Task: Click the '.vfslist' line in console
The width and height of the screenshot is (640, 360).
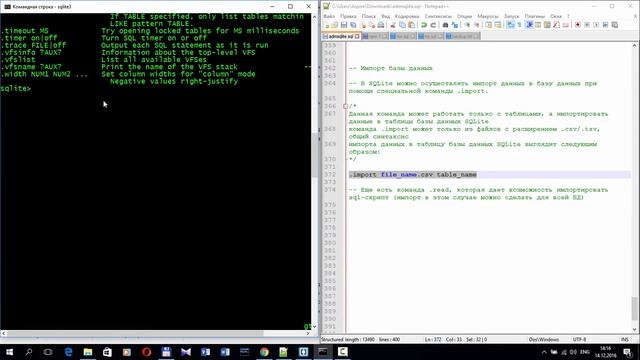Action: click(18, 60)
